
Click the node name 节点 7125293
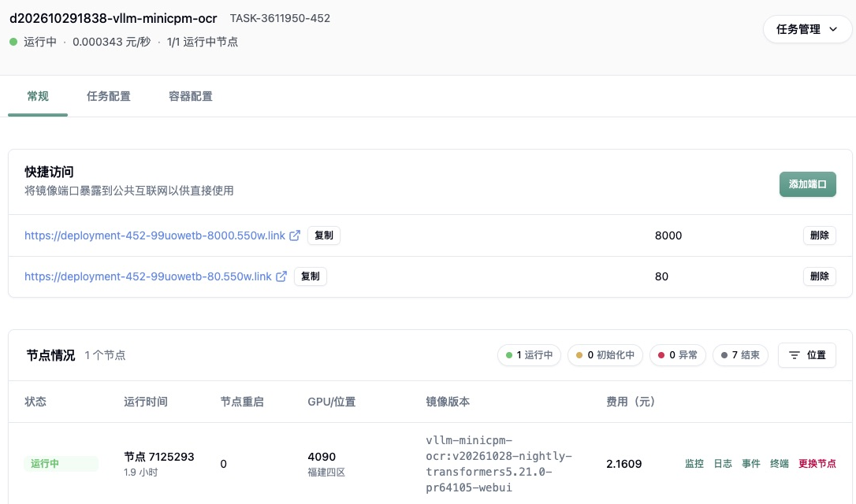click(x=159, y=457)
